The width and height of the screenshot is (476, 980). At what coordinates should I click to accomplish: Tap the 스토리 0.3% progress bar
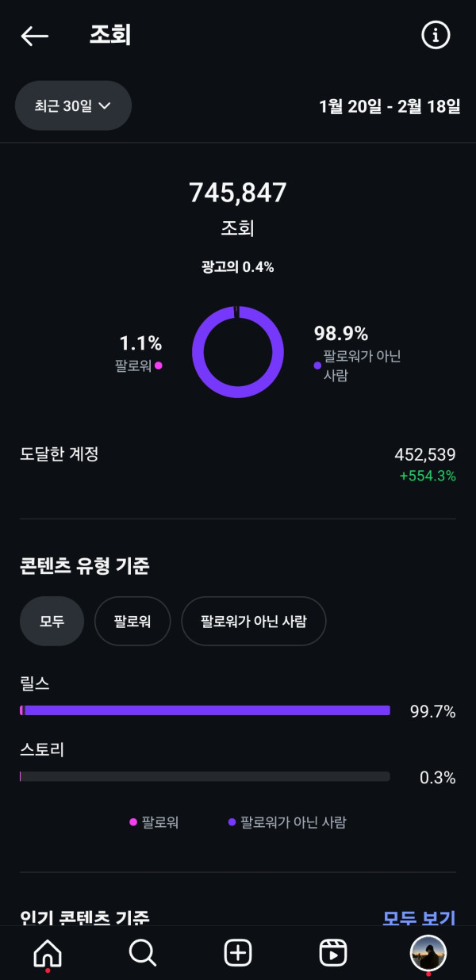(205, 776)
